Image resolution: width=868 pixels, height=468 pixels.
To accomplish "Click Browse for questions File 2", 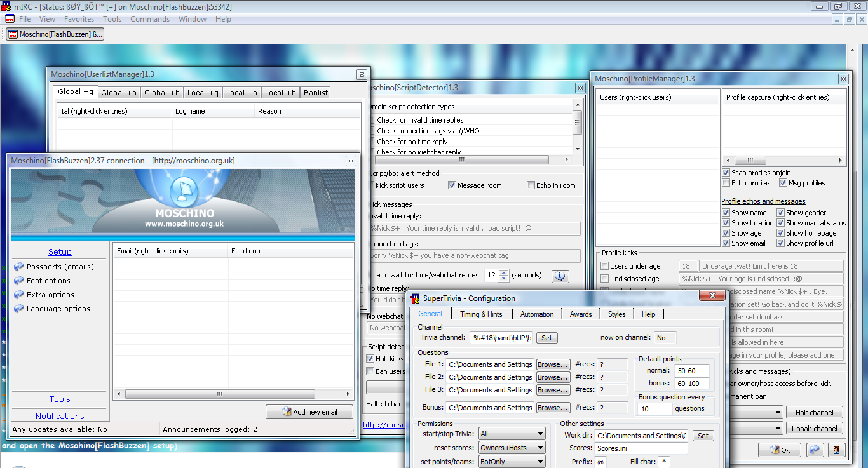I will 552,377.
